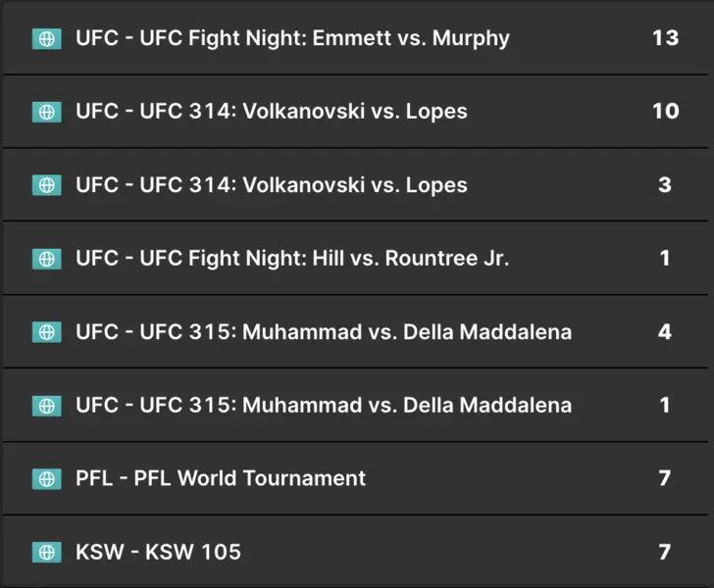Open UFC 314 Volkanovski vs. Lopes entry showing 3
Image resolution: width=714 pixels, height=588 pixels.
pos(272,185)
